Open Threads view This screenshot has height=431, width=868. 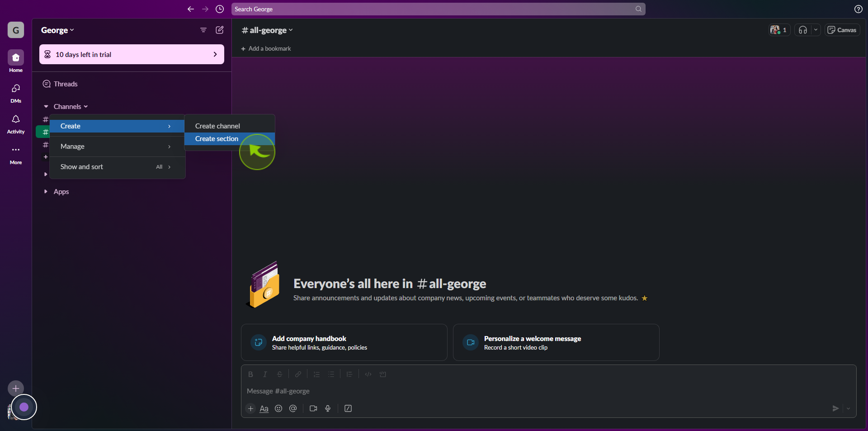coord(66,84)
